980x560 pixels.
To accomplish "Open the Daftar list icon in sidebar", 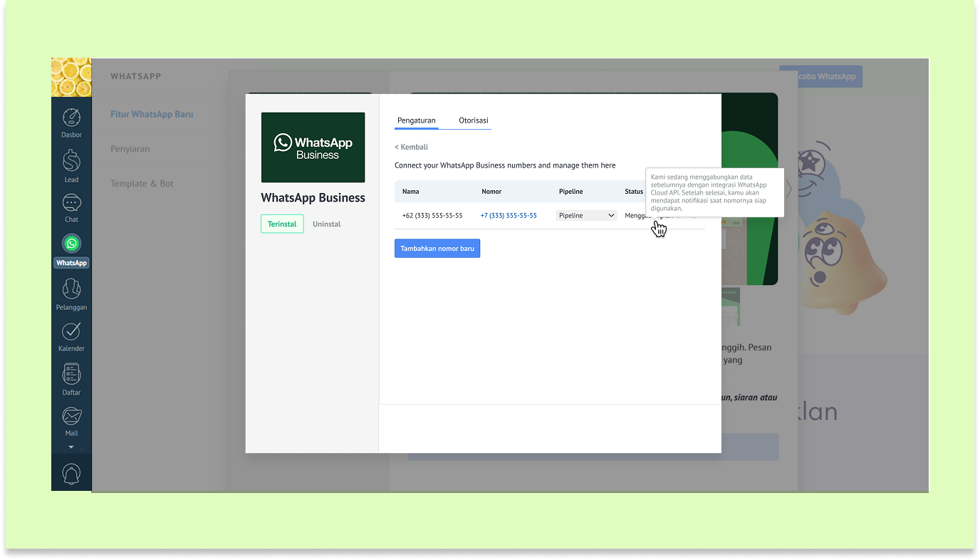I will pos(71,374).
